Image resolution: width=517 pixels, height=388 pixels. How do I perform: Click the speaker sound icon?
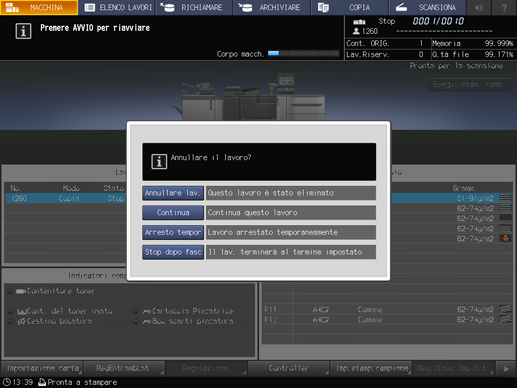click(x=479, y=7)
